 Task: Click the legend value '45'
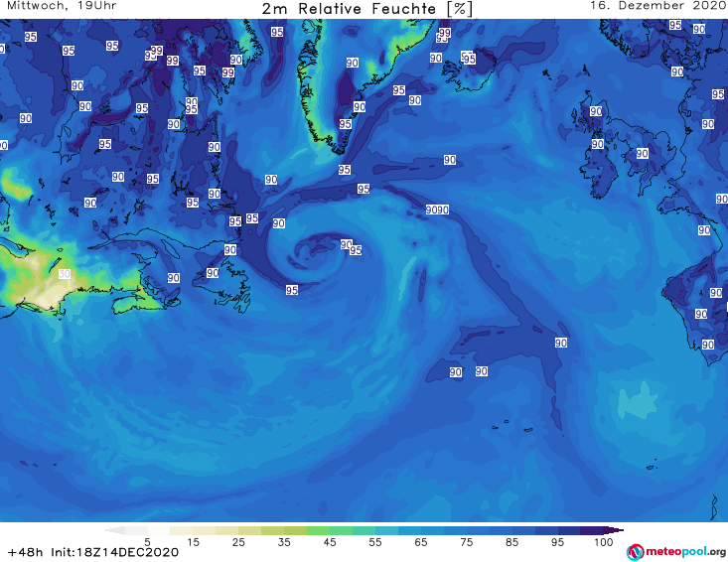(330, 542)
